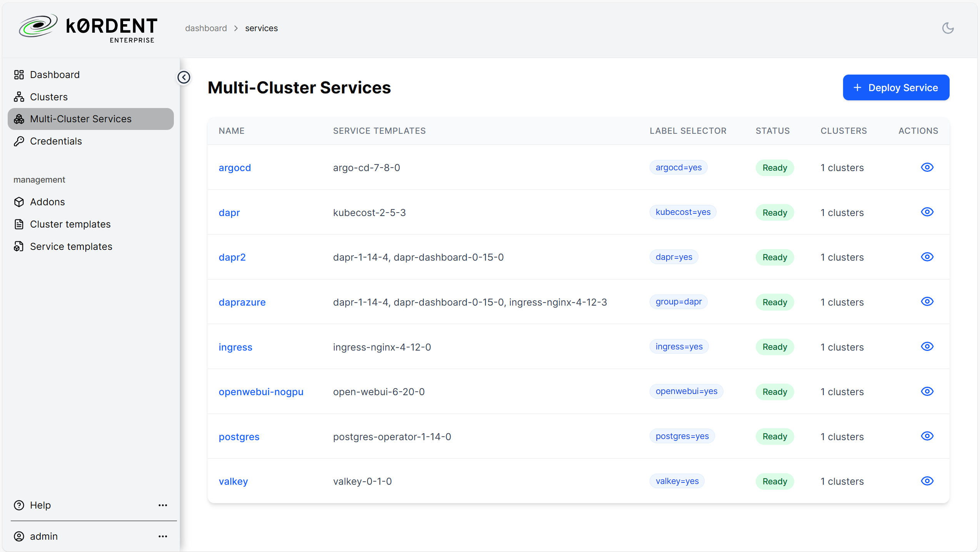Viewport: 980px width, 552px height.
Task: Click the postgres-operator-1-14-0 template text
Action: pyautogui.click(x=392, y=437)
